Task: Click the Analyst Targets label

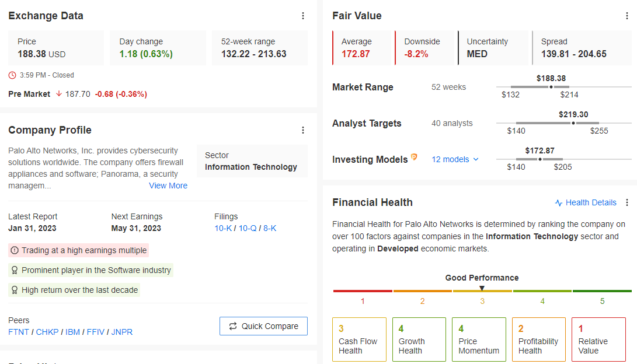Action: click(x=367, y=123)
